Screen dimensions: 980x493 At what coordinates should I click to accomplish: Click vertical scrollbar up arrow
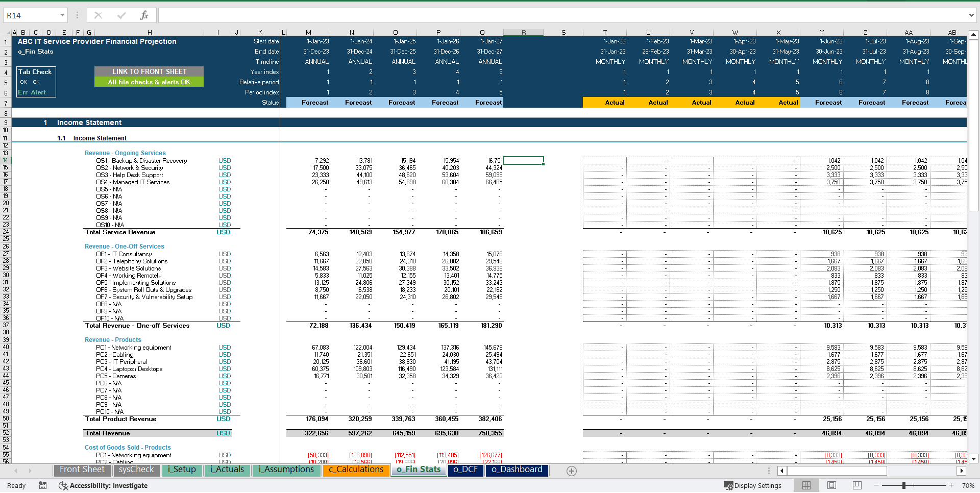click(x=973, y=35)
